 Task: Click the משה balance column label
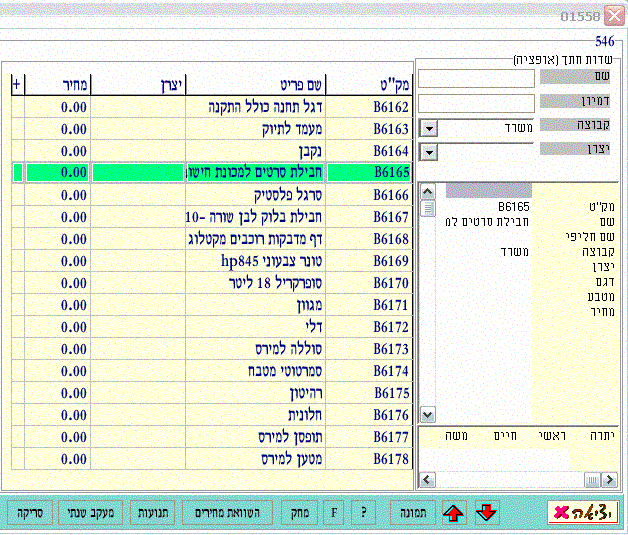point(456,436)
